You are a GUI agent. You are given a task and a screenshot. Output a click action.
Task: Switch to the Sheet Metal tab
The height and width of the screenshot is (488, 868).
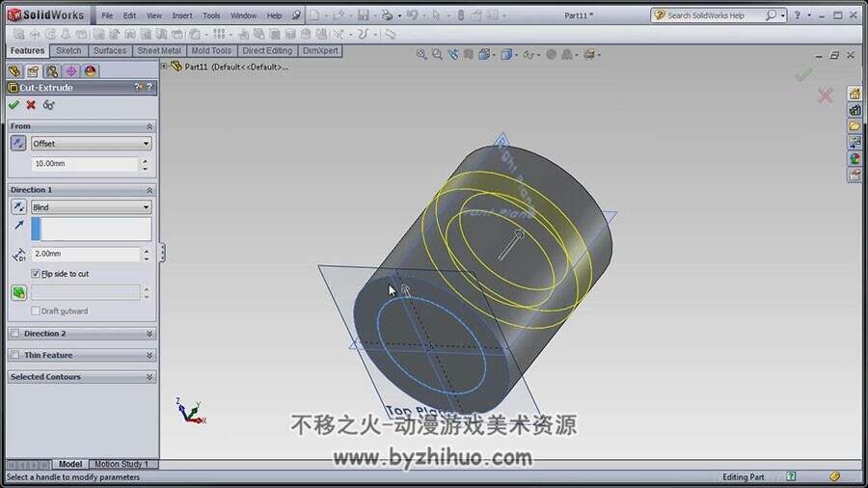tap(159, 51)
